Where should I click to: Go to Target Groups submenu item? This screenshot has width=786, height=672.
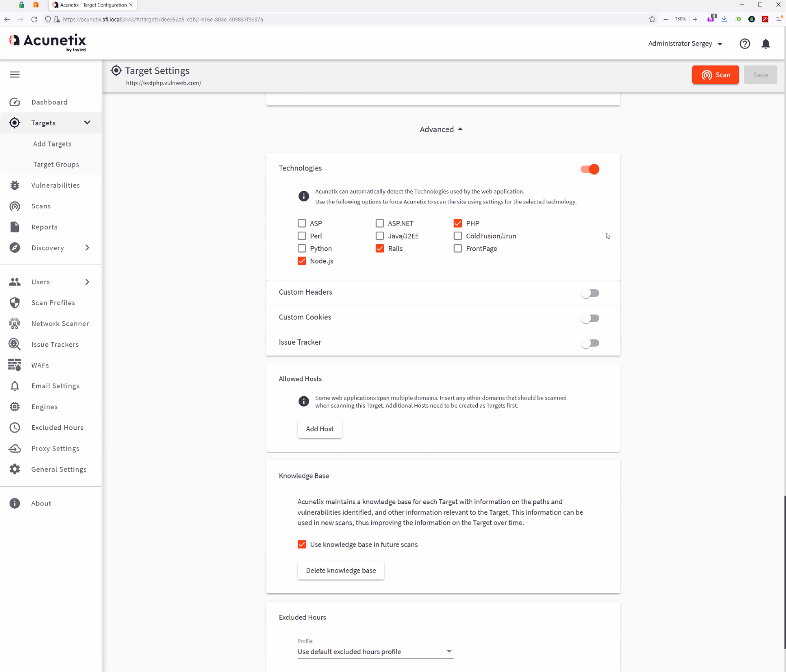[x=56, y=165]
